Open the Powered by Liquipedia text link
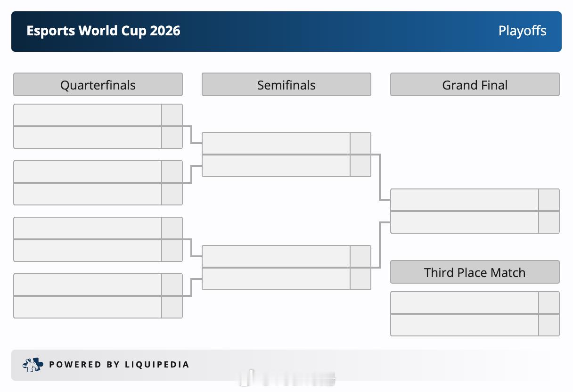The width and height of the screenshot is (573, 392). pos(119,365)
